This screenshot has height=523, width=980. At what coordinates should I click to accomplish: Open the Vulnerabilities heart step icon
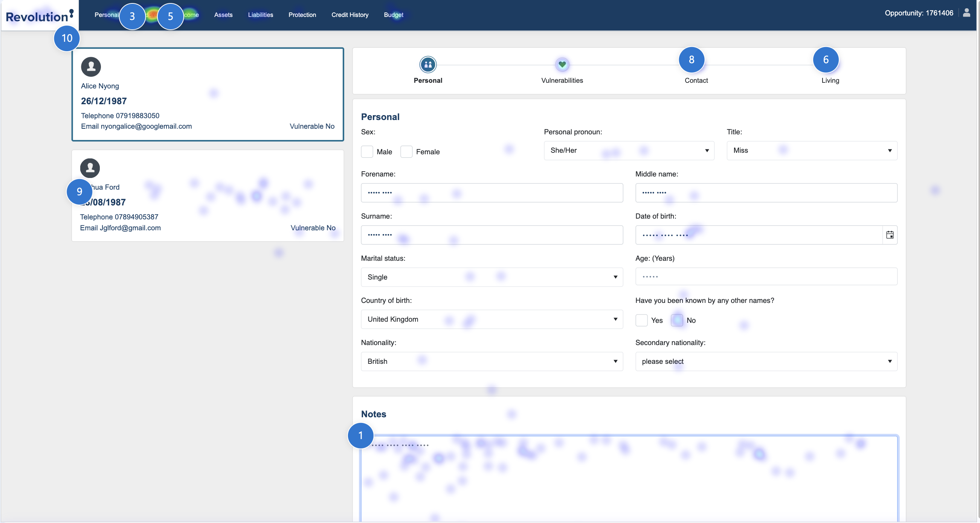click(562, 65)
